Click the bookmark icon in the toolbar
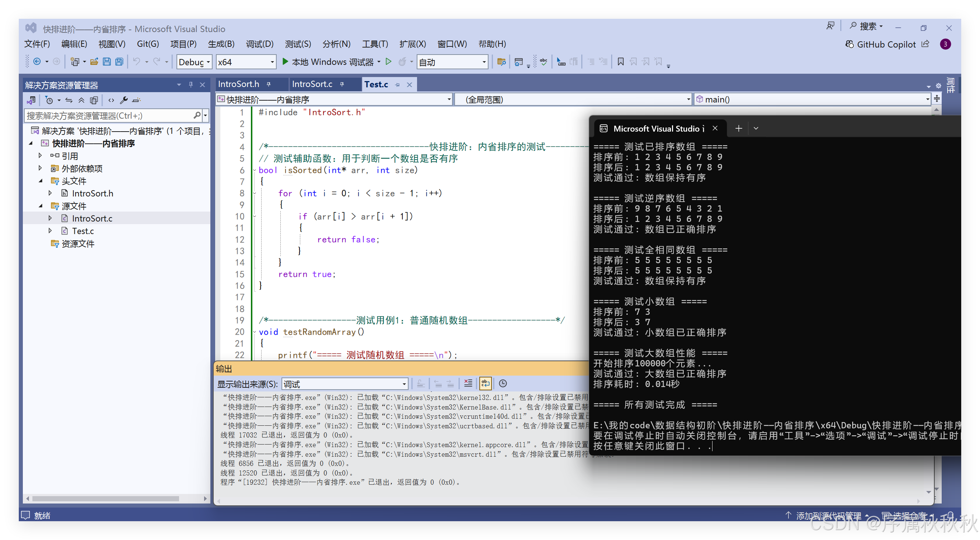 point(620,62)
